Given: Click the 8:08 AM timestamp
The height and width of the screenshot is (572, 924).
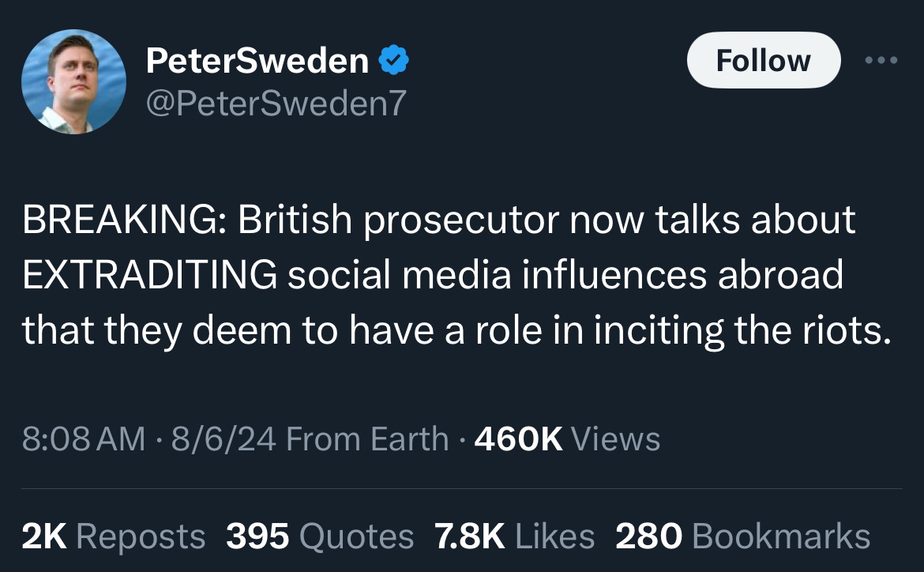Looking at the screenshot, I should pyautogui.click(x=84, y=438).
